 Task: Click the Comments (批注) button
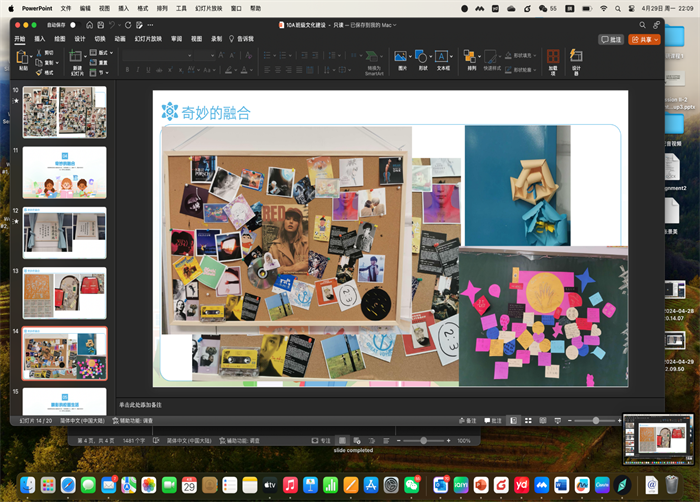(x=611, y=40)
